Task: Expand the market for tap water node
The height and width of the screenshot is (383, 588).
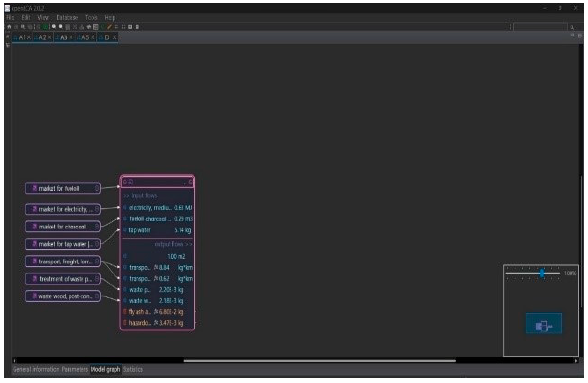Action: [97, 244]
